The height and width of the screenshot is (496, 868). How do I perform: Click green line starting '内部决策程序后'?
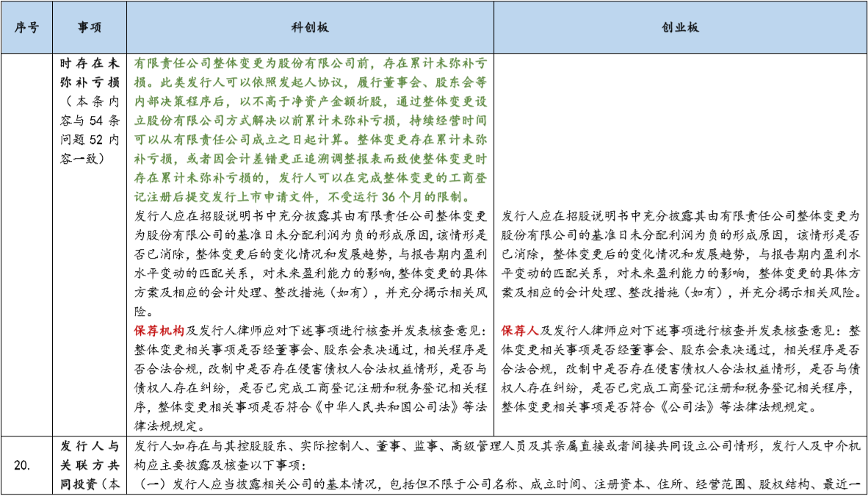310,101
